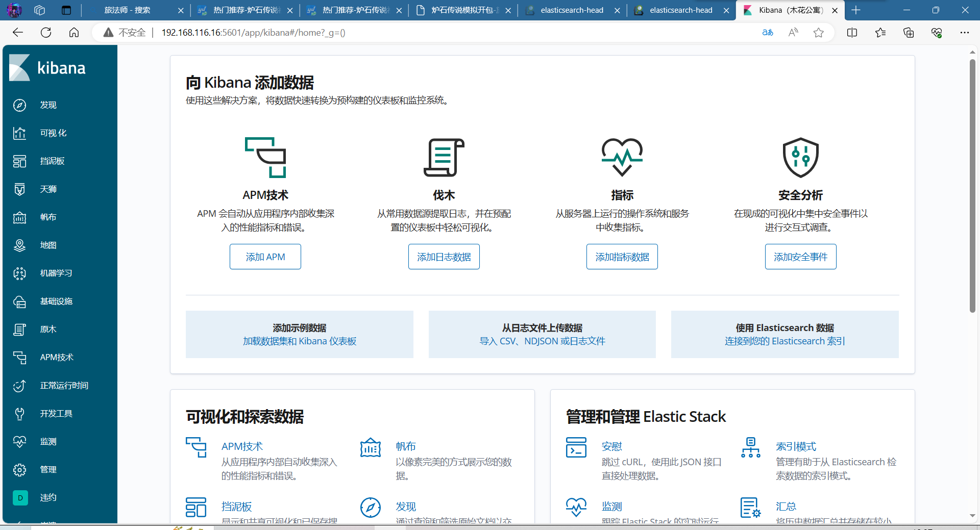Switch to first 热门推荐-炉石传说 tab
Screen dimensions: 980x530
click(245, 10)
